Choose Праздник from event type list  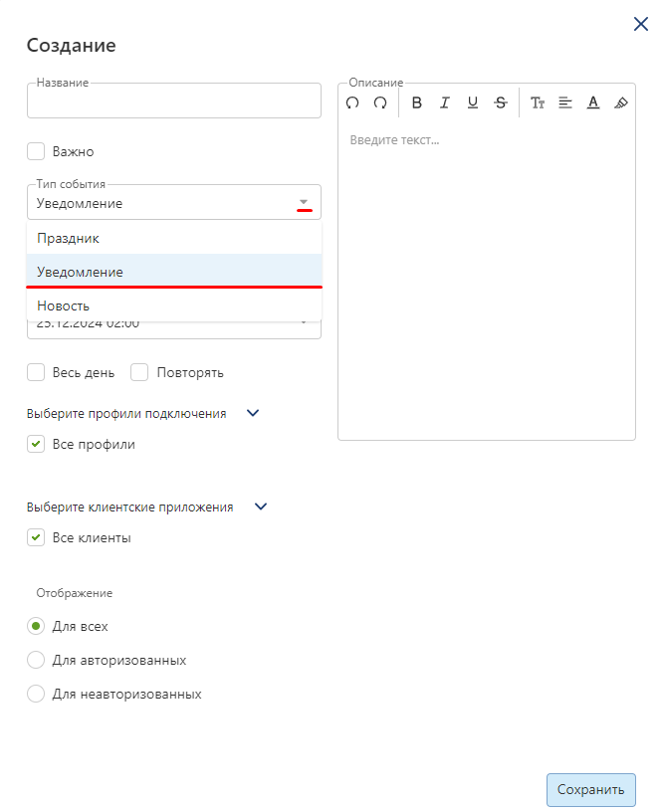(174, 238)
